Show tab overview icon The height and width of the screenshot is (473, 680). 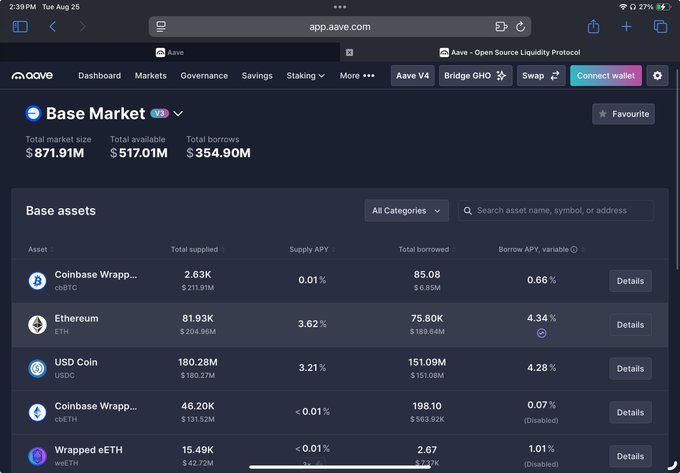point(660,27)
